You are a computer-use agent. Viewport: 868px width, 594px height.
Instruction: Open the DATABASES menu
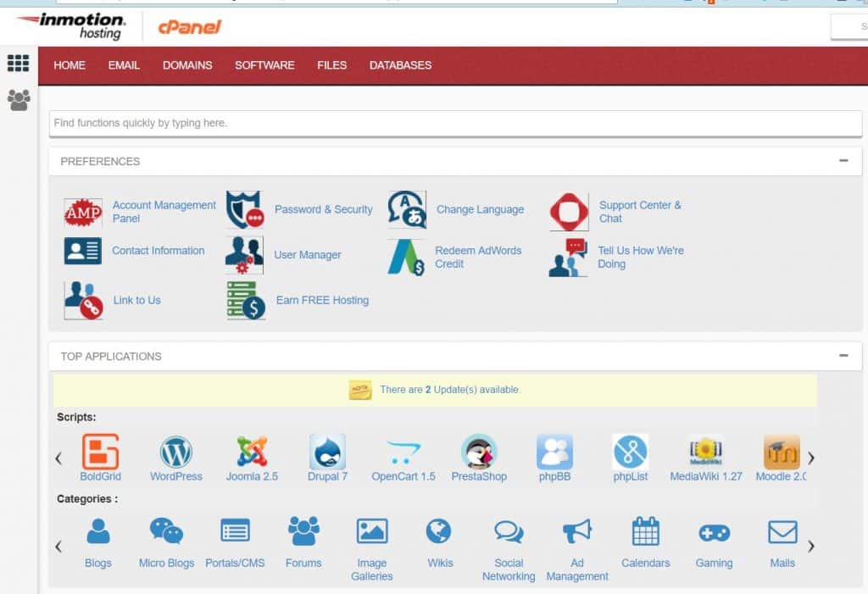coord(400,65)
